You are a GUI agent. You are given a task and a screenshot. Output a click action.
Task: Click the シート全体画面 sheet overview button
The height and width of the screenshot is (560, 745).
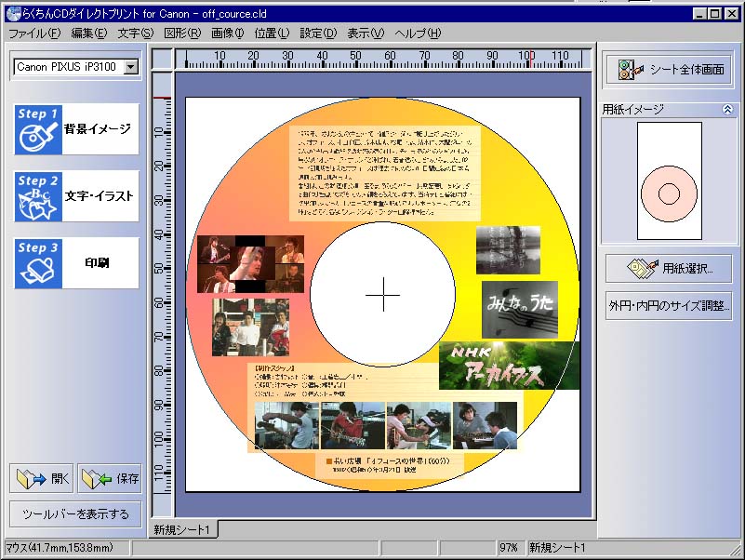coord(669,70)
